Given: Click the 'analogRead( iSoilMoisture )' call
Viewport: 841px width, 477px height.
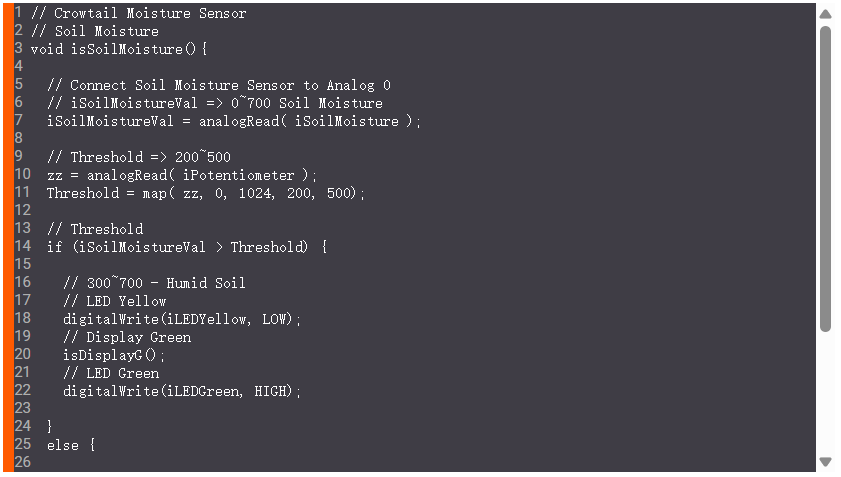Looking at the screenshot, I should [310, 121].
